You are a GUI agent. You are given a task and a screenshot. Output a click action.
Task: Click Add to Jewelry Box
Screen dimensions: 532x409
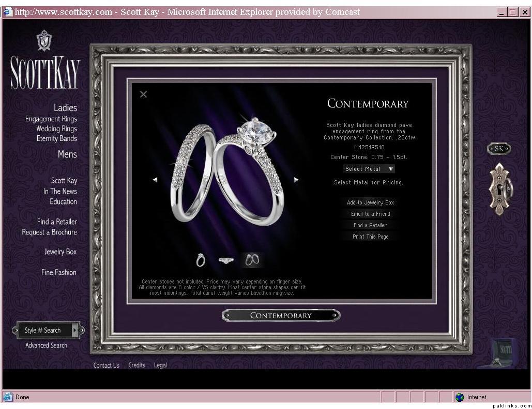[x=370, y=202]
